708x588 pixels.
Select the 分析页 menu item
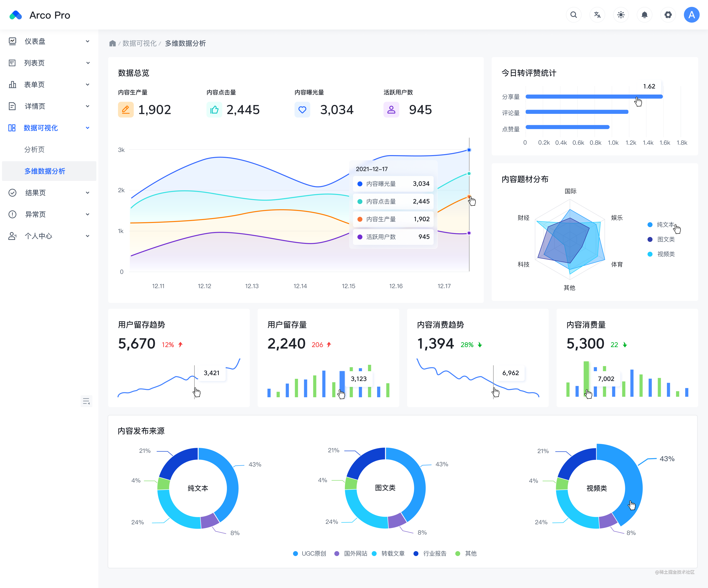click(35, 149)
